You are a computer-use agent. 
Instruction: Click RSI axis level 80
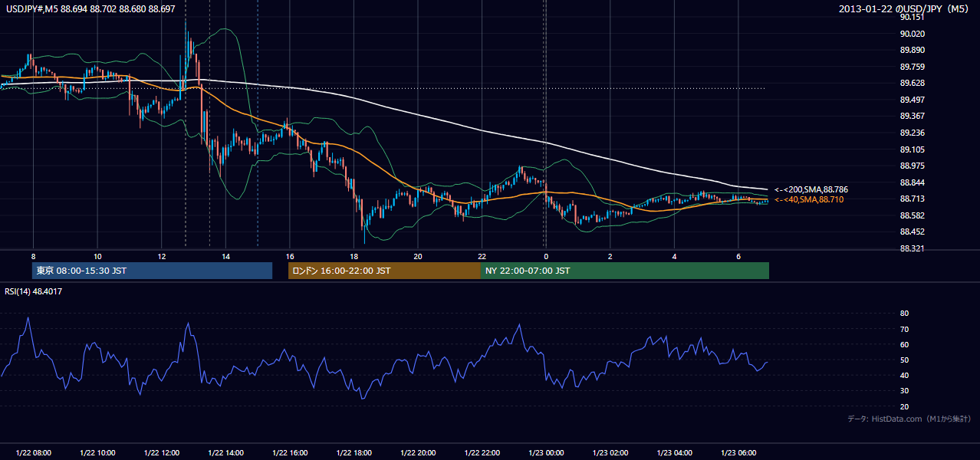point(904,314)
